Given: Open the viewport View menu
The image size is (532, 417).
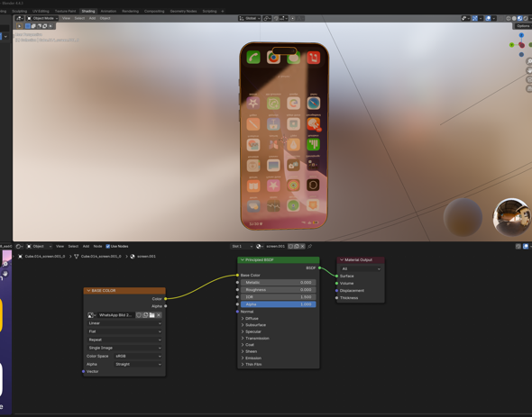Looking at the screenshot, I should click(x=66, y=18).
